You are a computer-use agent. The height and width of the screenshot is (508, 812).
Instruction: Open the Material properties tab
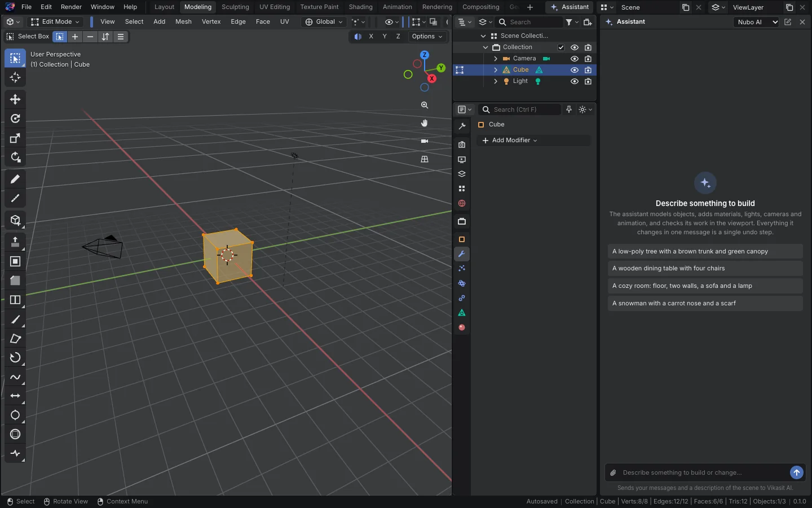pyautogui.click(x=462, y=327)
